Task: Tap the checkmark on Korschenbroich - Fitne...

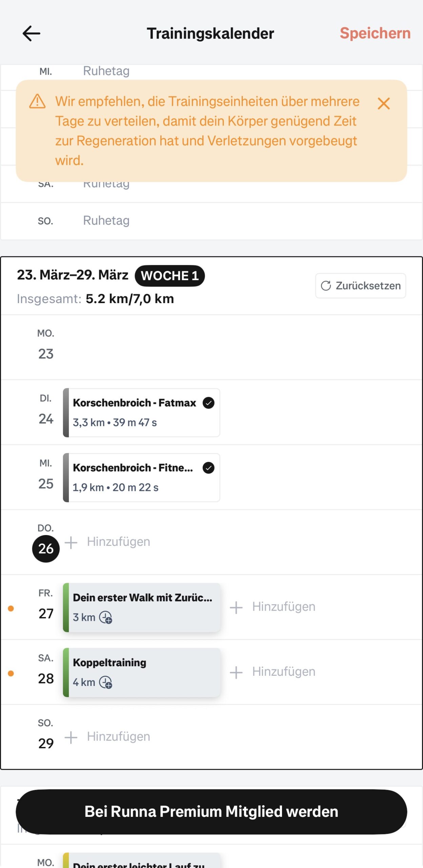Action: coord(208,468)
